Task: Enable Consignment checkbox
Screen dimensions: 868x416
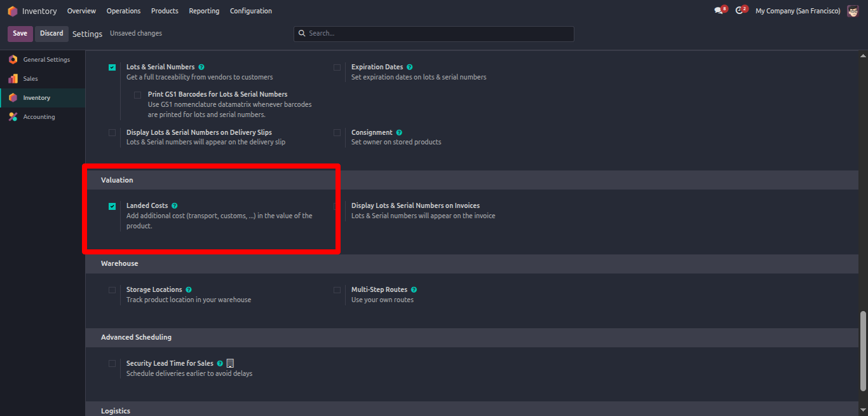Action: tap(337, 133)
